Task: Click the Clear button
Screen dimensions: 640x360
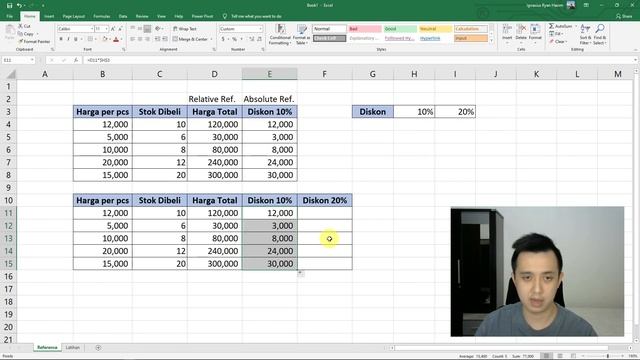Action: pyautogui.click(x=557, y=42)
